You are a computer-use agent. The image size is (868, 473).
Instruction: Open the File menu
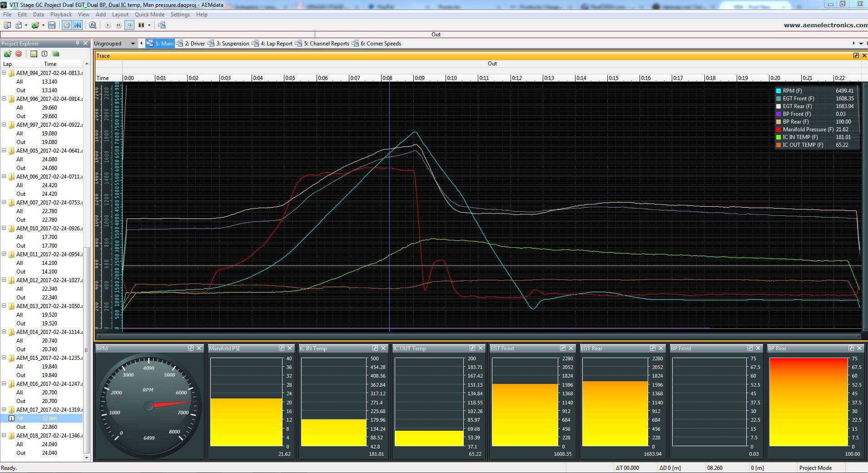coord(7,15)
